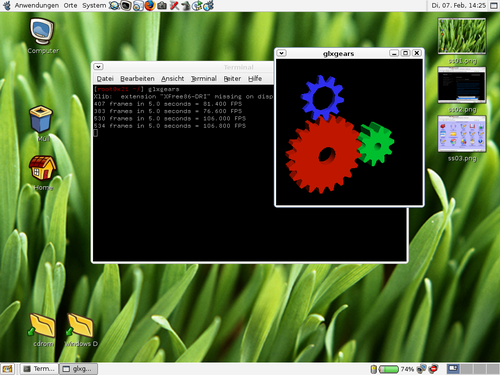The width and height of the screenshot is (500, 375).
Task: Click the '81.400 FPS' terminal line
Action: (x=168, y=104)
